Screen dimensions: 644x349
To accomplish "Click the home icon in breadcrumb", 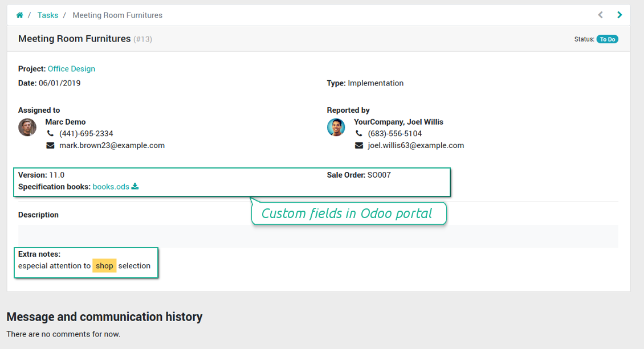I will [19, 15].
